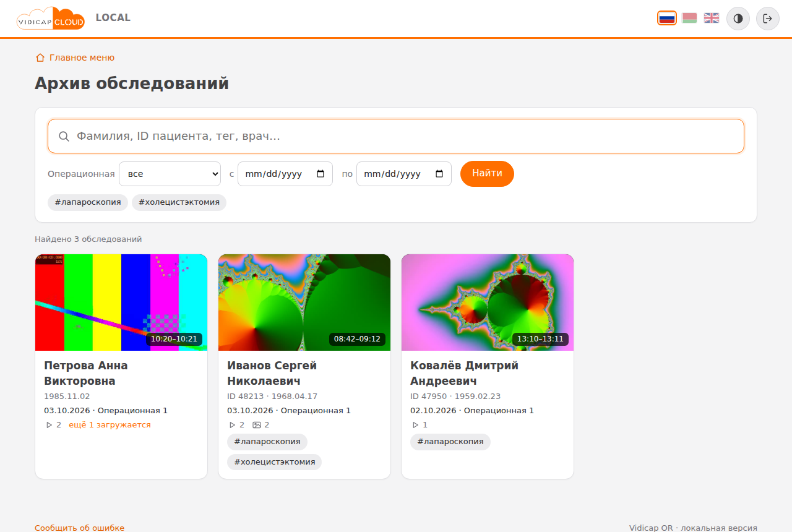This screenshot has width=792, height=532.
Task: Filter by #холецистэктомия tag in search panel
Action: coord(179,202)
